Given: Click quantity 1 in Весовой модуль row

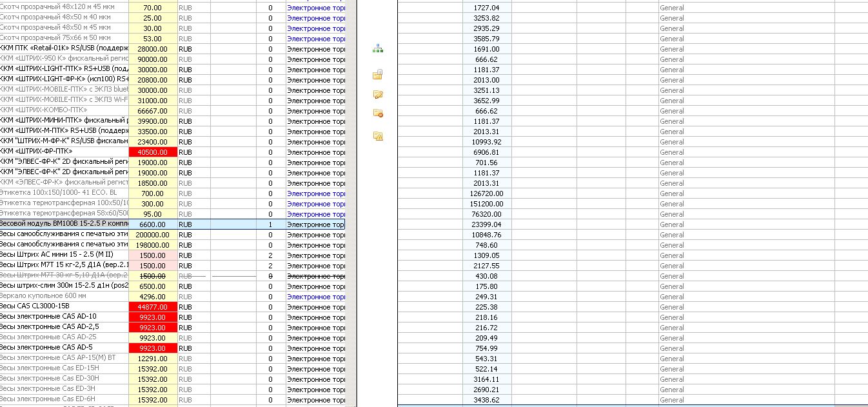Looking at the screenshot, I should [x=270, y=224].
